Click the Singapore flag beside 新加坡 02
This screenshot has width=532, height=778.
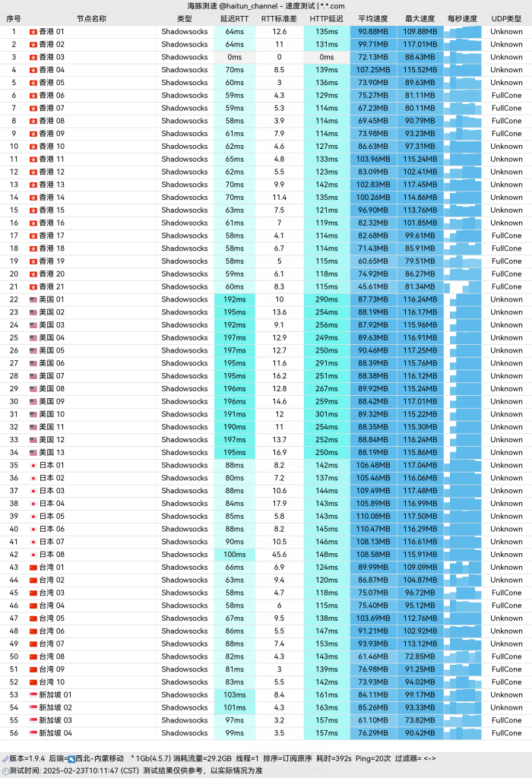coord(33,708)
